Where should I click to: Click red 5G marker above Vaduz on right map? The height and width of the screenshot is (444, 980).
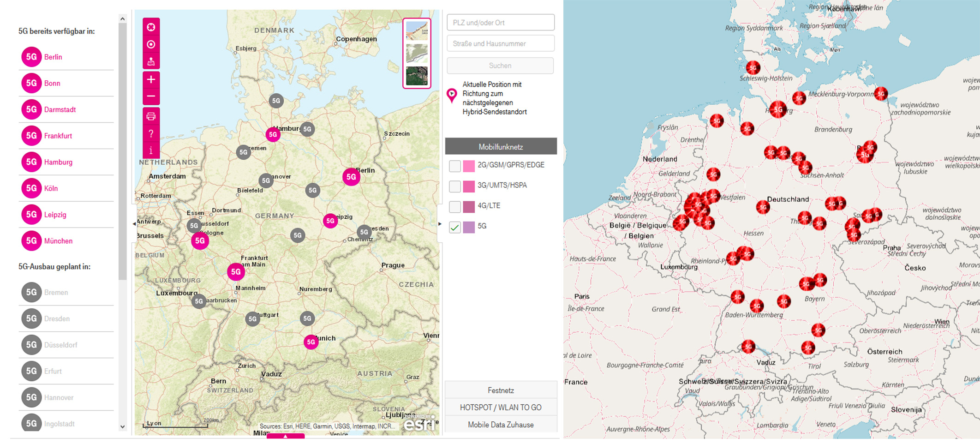(x=748, y=346)
